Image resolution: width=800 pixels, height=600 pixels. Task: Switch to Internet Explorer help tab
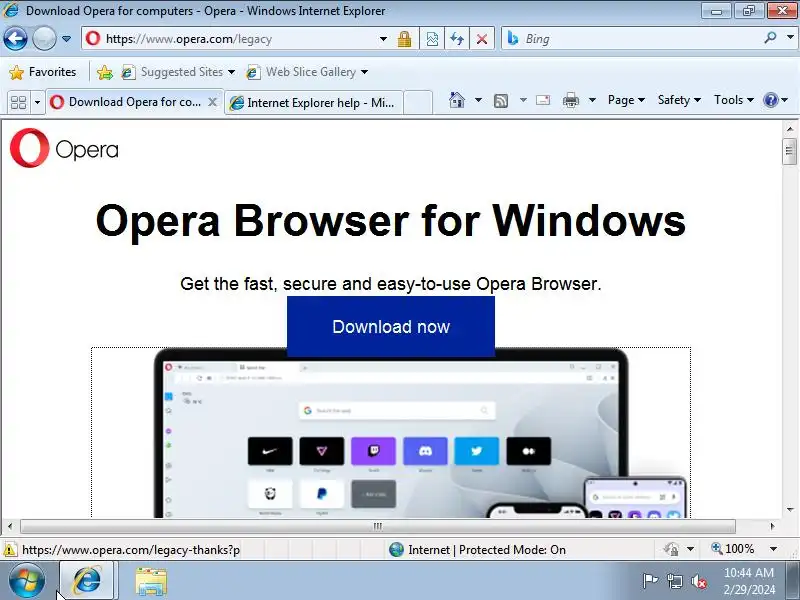[x=314, y=103]
